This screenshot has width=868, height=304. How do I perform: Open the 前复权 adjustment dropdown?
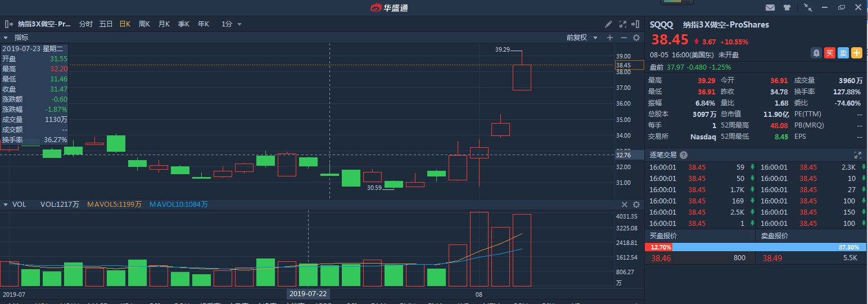[582, 38]
